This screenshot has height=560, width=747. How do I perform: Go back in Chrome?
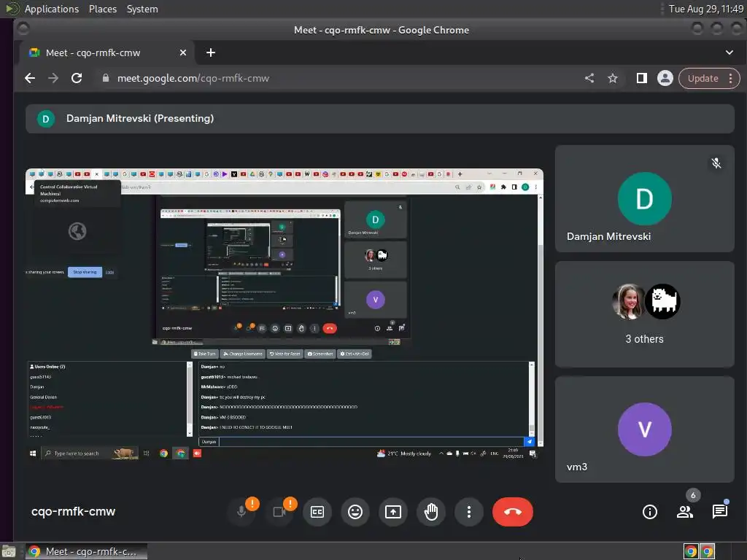tap(30, 78)
